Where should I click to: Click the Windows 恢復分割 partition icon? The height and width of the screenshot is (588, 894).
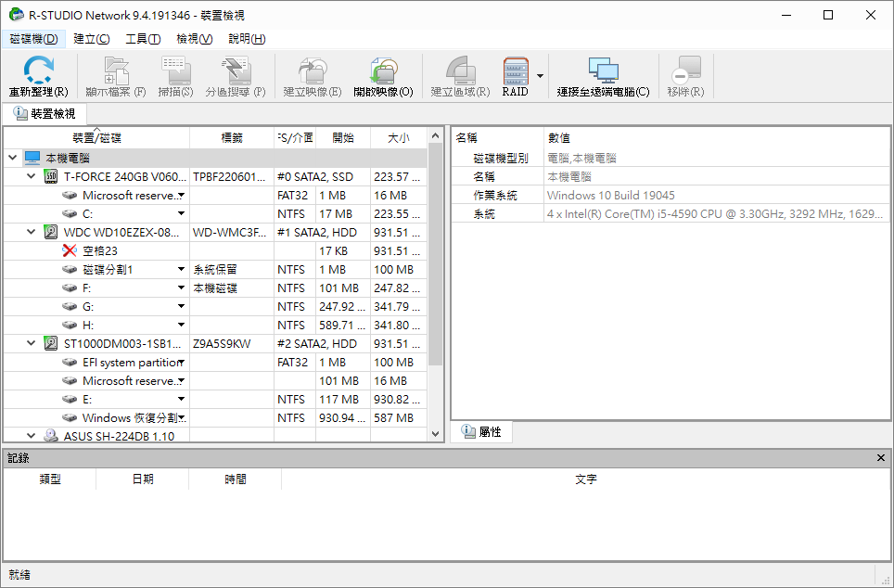click(x=70, y=417)
